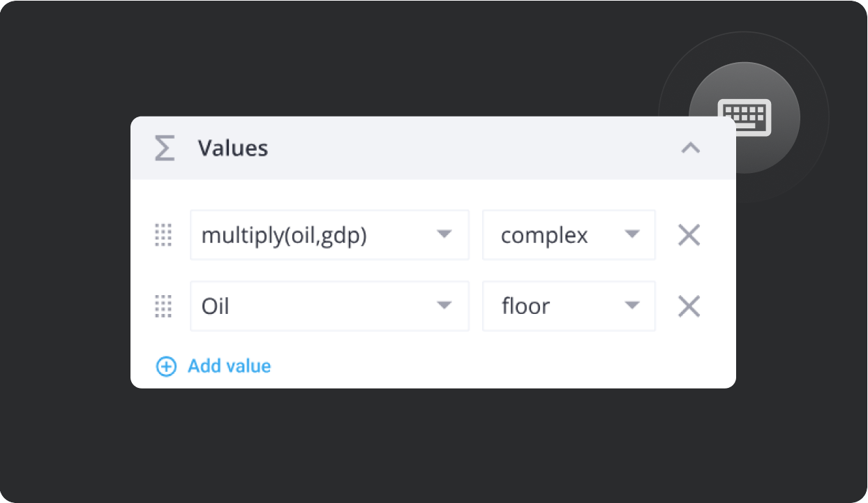Grab the drag handle for multiply(oil,gdp) row
The image size is (868, 503).
163,235
